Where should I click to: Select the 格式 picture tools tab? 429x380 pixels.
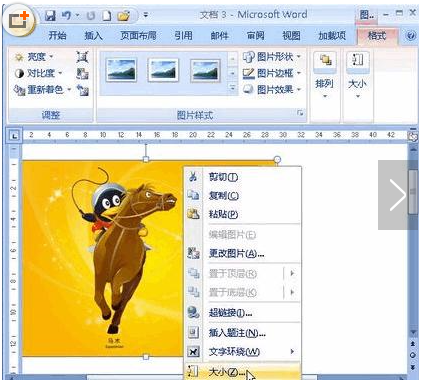pyautogui.click(x=377, y=36)
